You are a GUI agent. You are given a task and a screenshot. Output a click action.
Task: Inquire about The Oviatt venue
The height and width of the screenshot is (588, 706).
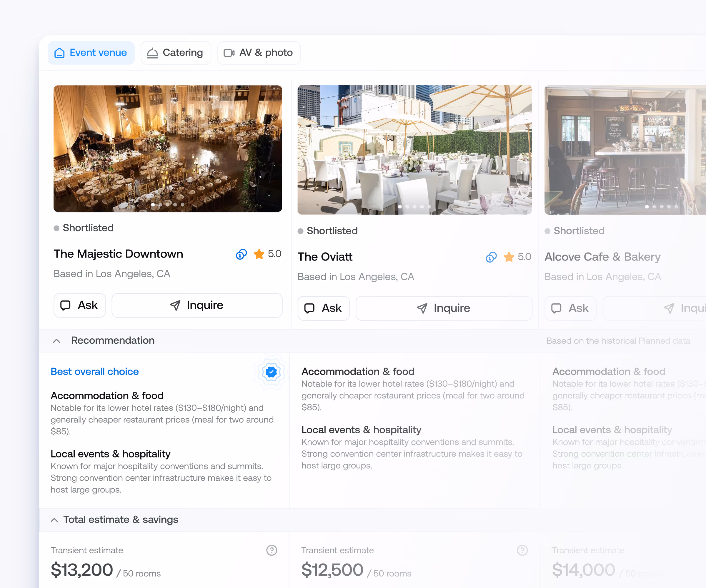pos(444,308)
